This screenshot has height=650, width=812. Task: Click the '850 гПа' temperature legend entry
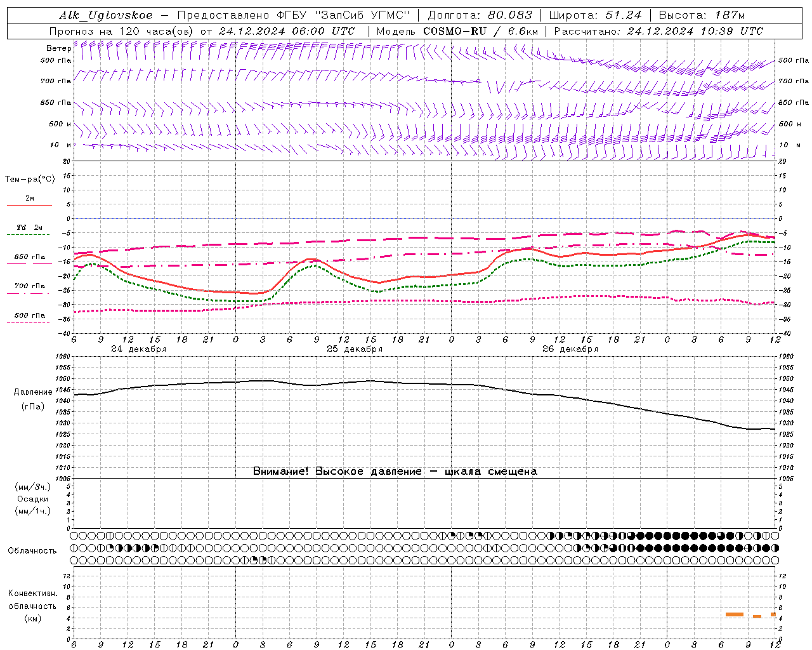30,257
